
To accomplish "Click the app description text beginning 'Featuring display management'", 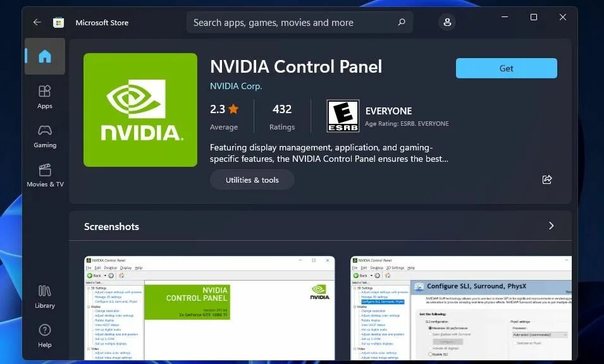I will click(329, 153).
